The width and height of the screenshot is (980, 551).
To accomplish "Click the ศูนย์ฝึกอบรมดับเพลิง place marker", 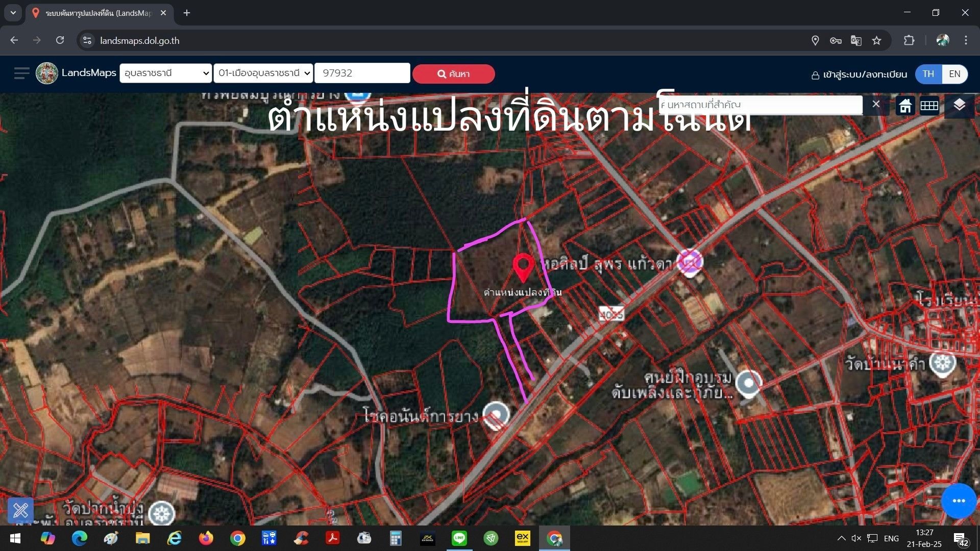I will point(749,384).
